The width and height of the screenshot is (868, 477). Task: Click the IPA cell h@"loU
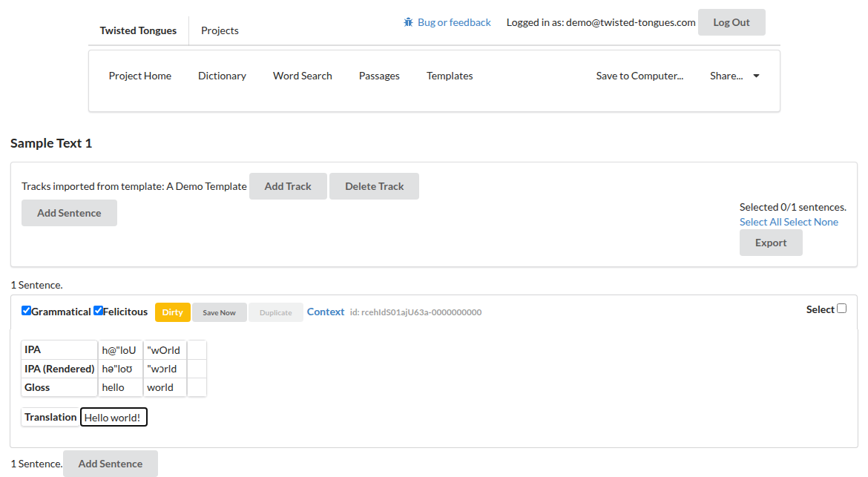coord(120,349)
